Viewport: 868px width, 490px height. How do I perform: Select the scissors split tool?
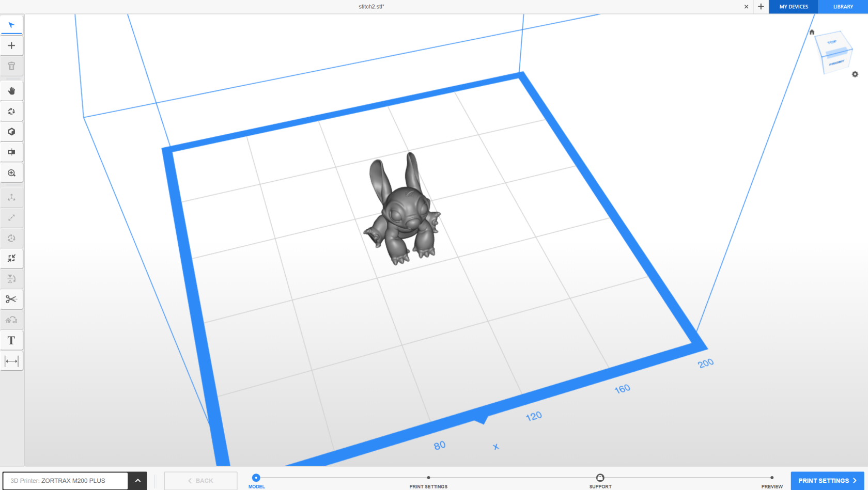click(x=11, y=299)
